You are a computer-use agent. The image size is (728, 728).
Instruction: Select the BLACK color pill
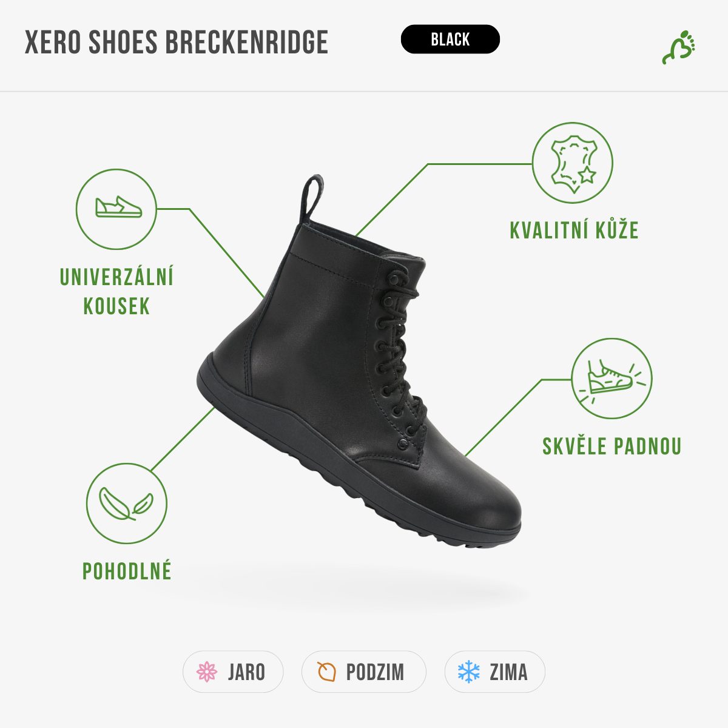(x=450, y=39)
